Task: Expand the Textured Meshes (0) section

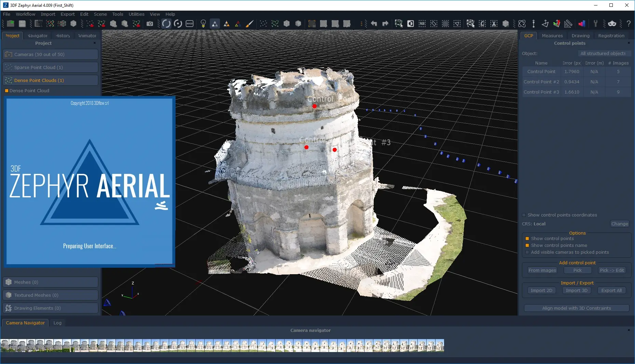Action: click(x=50, y=295)
